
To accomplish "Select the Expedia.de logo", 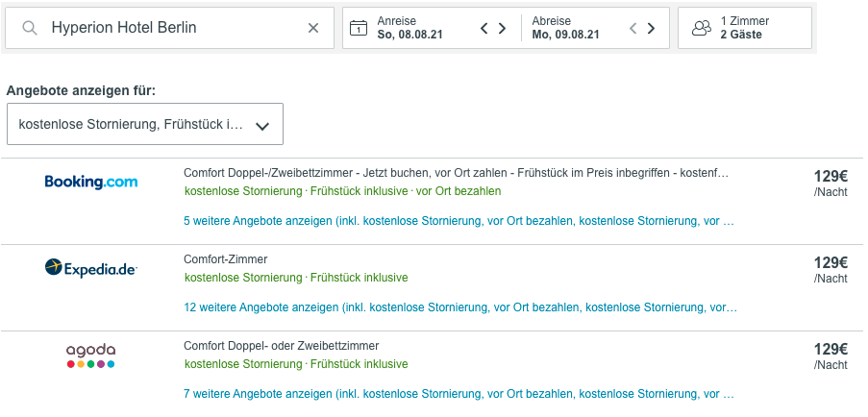I will point(91,268).
